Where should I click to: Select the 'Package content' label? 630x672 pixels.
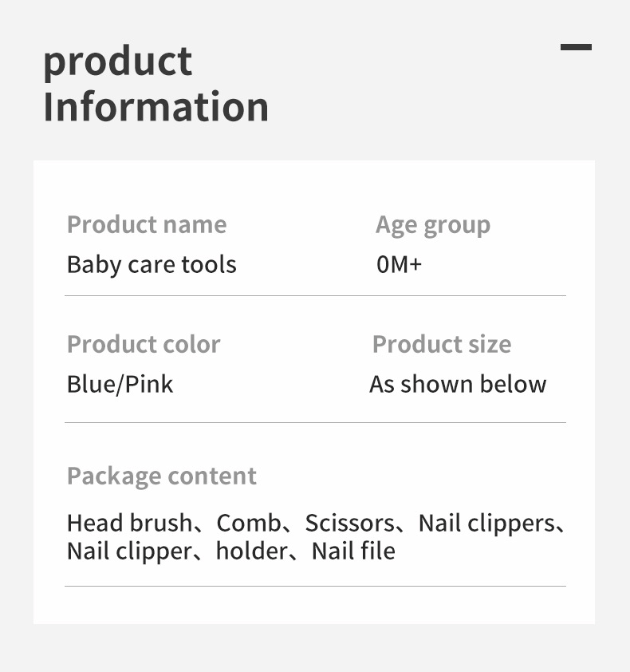162,476
